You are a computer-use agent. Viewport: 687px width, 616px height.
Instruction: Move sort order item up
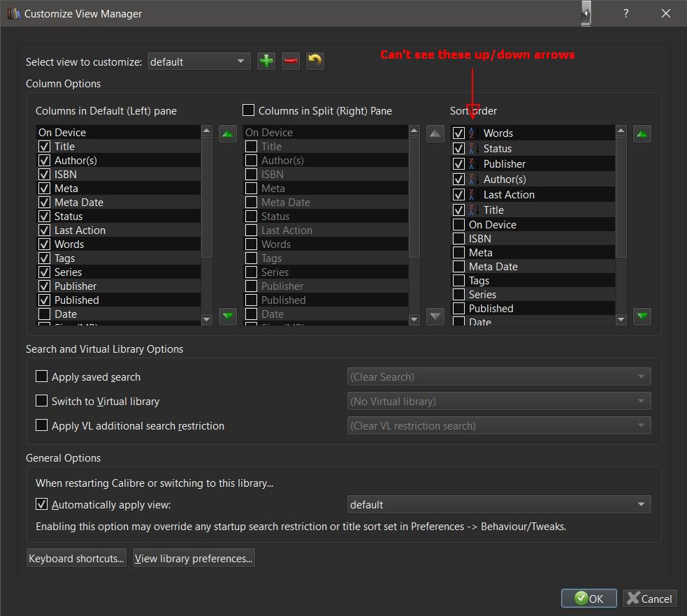pos(642,134)
